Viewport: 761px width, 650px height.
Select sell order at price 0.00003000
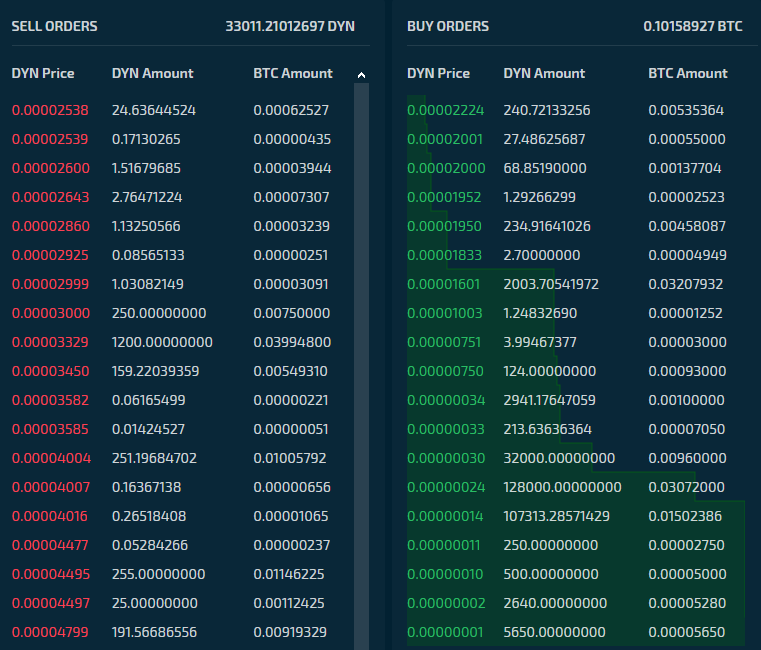pos(182,313)
